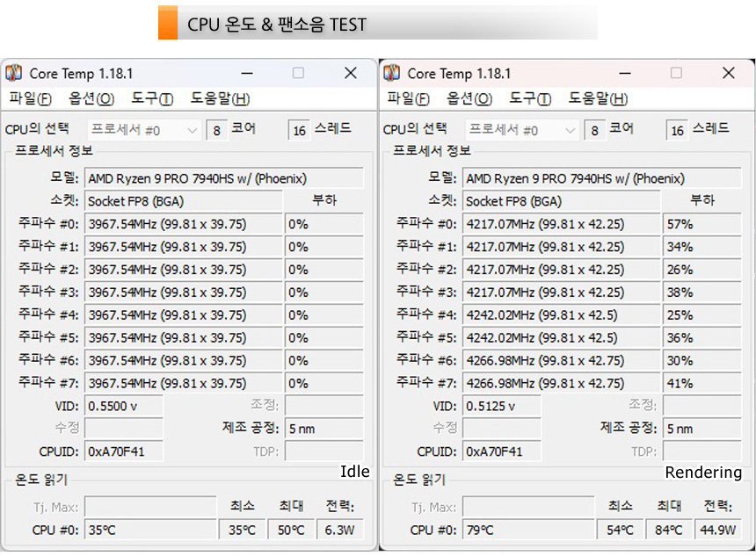The height and width of the screenshot is (556, 756).
Task: Open the 옵션(O) menu in the Idle window
Action: pyautogui.click(x=91, y=98)
